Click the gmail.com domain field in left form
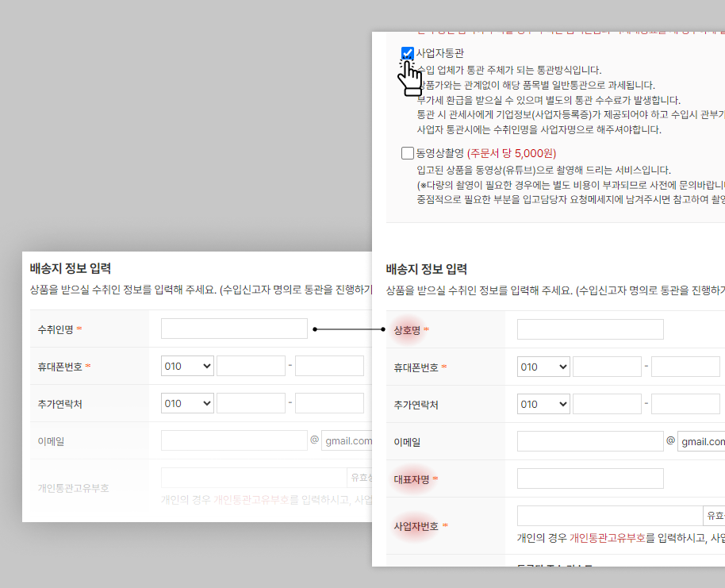 click(347, 440)
